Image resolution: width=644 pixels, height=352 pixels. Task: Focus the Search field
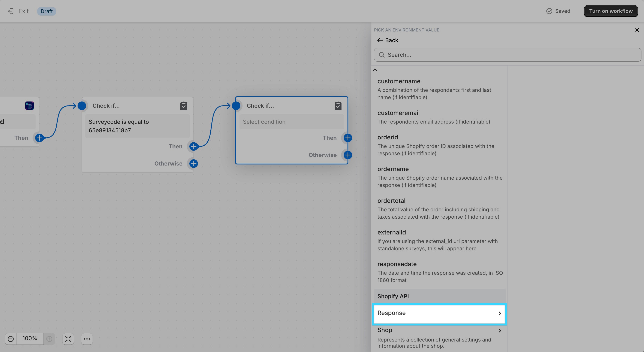pyautogui.click(x=507, y=55)
